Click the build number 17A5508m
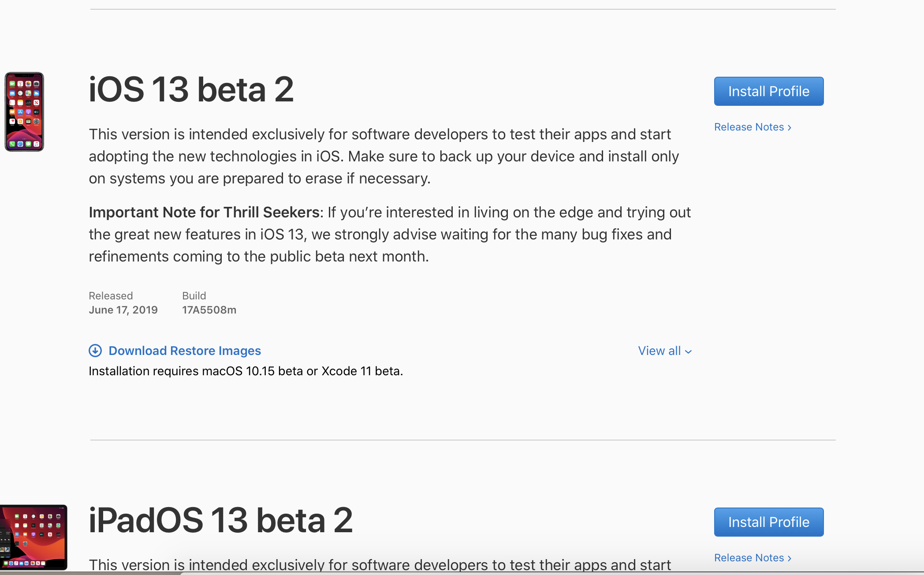Screen dimensions: 924x575 coord(209,310)
